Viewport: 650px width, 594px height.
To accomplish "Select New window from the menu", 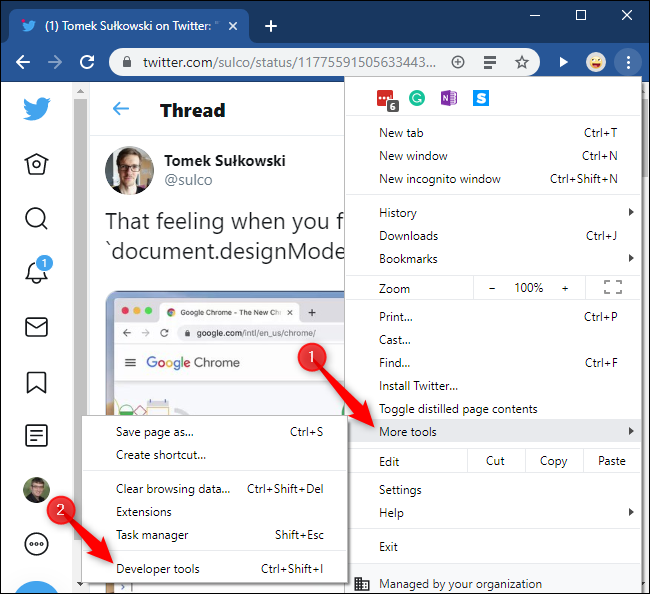I will tap(493, 156).
